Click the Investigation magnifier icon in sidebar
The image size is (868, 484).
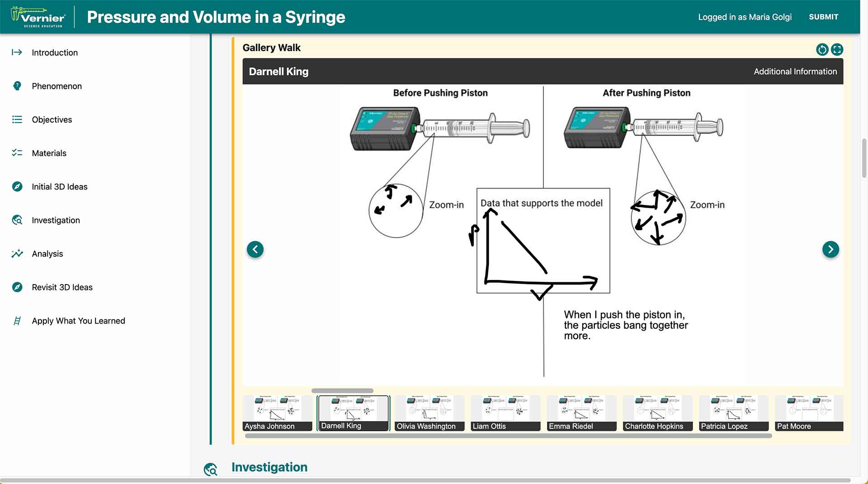(x=17, y=220)
